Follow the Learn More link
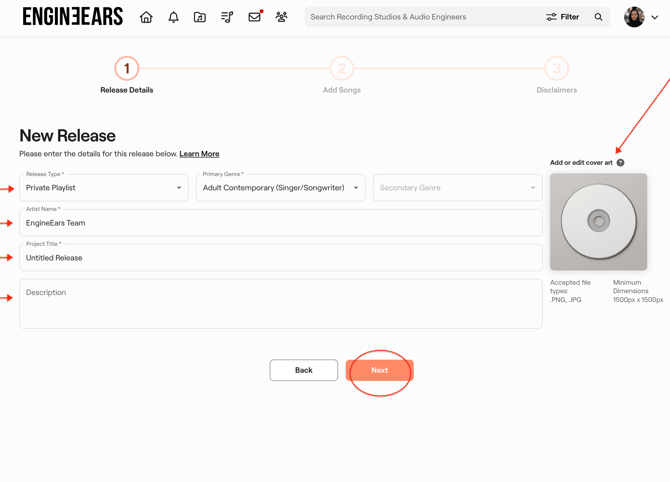Screen dimensions: 670x482 click(199, 154)
